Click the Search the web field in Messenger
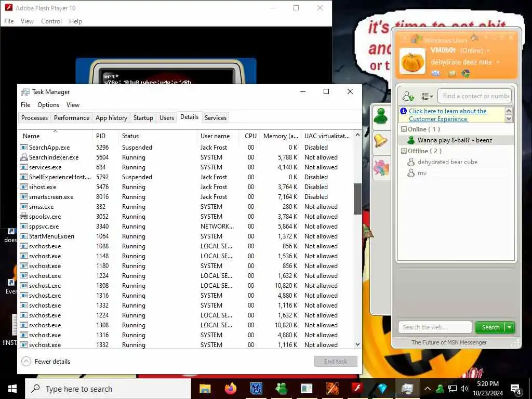The image size is (532, 399). click(x=435, y=327)
